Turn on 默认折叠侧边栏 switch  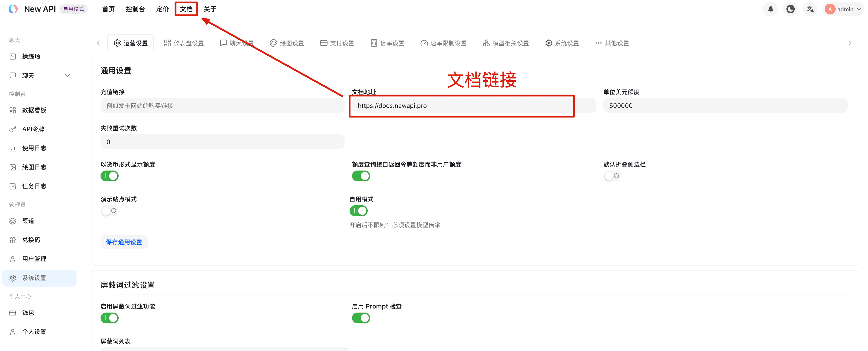pos(612,176)
